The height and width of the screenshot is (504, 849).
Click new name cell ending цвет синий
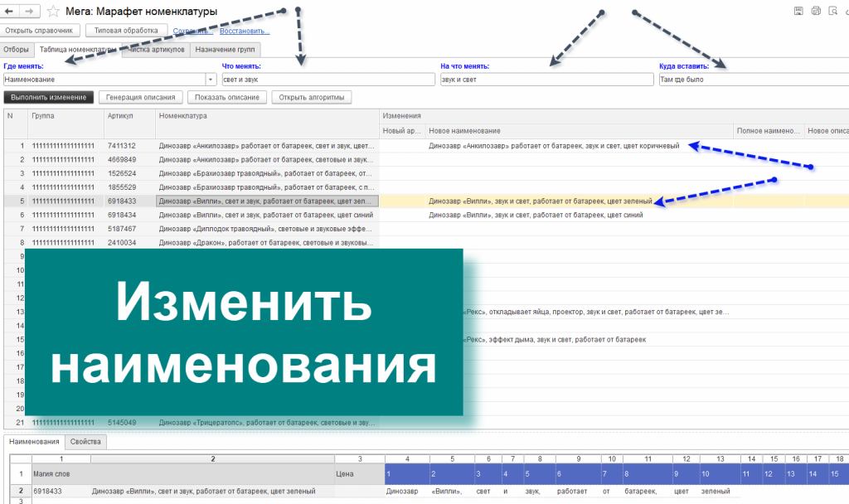(579, 215)
